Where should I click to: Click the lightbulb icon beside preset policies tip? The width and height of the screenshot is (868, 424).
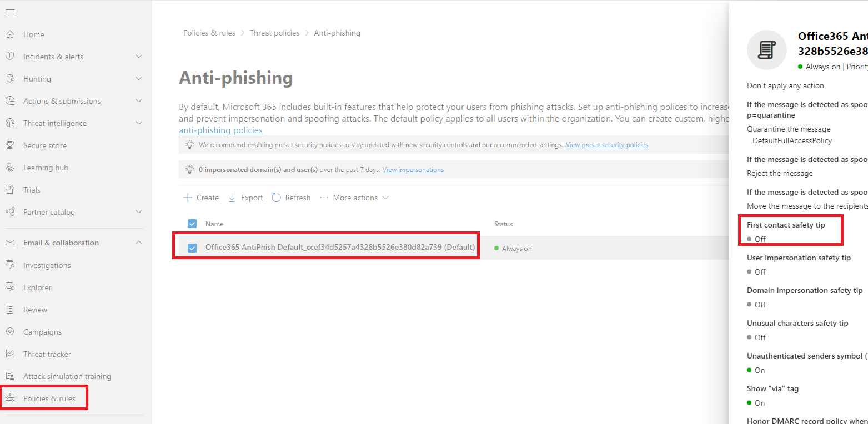pyautogui.click(x=190, y=145)
